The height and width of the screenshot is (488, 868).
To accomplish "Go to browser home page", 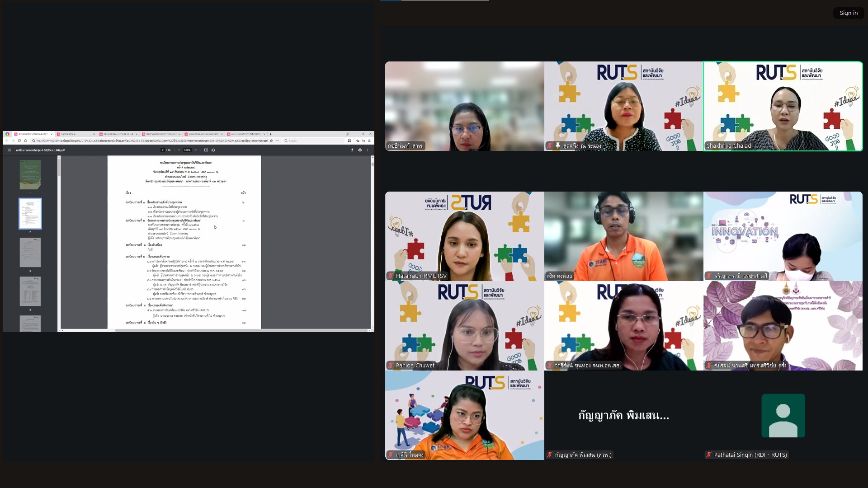I will click(26, 141).
